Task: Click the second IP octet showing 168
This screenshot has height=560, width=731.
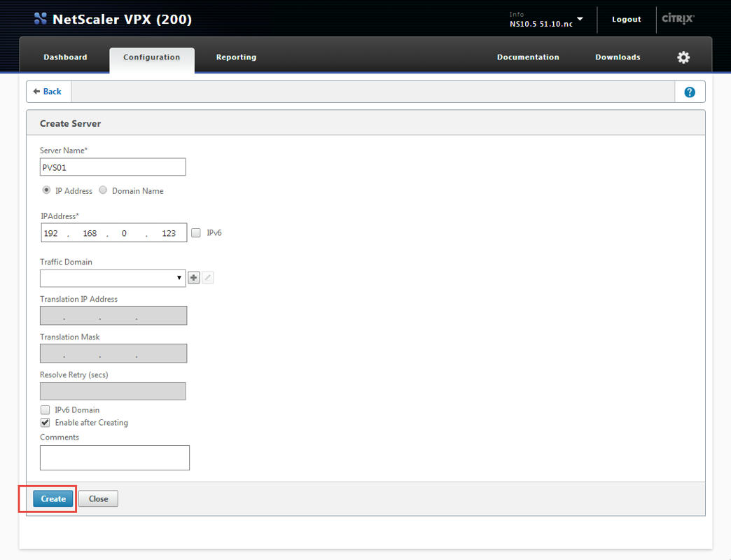Action: tap(90, 233)
